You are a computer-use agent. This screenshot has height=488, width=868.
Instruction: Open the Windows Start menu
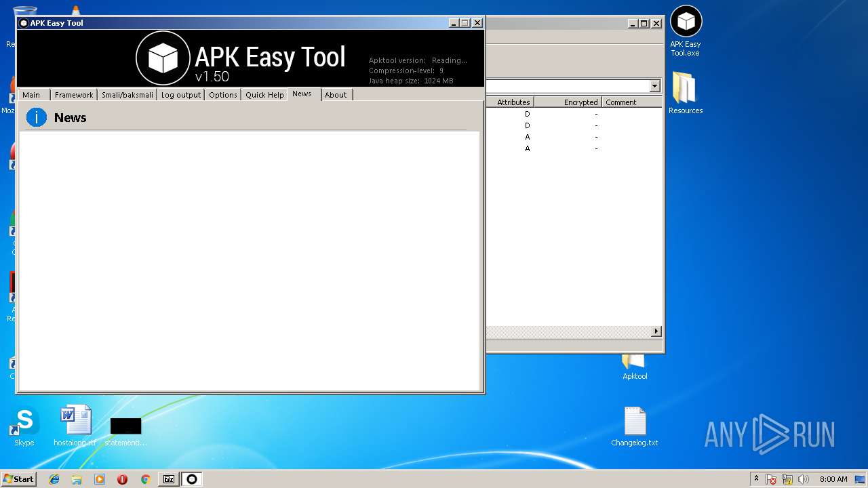click(x=18, y=479)
